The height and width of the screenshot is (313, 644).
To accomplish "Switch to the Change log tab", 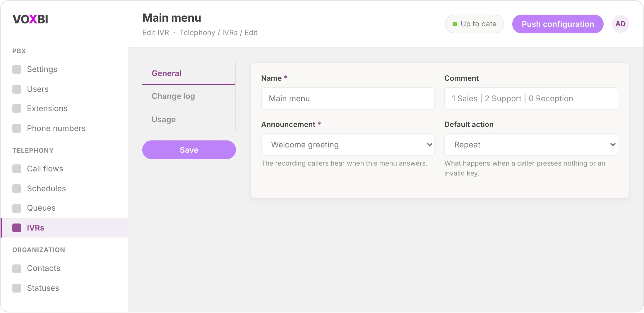I will tap(189, 96).
